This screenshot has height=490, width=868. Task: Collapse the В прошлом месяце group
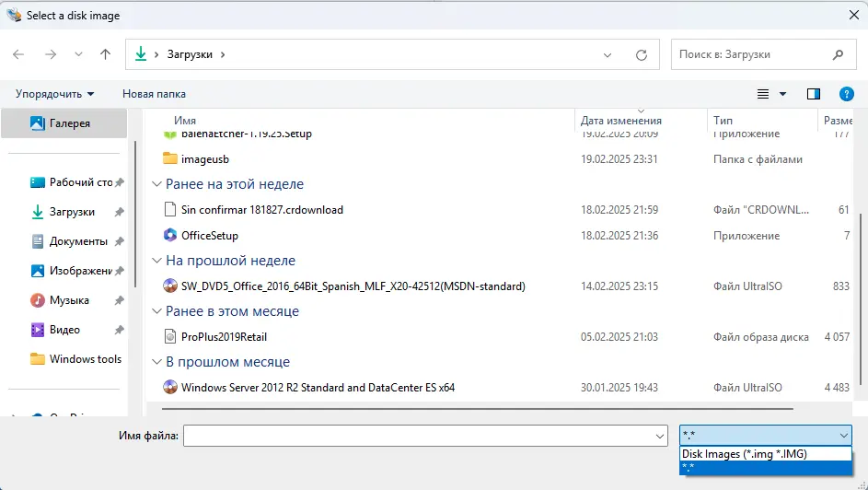156,362
